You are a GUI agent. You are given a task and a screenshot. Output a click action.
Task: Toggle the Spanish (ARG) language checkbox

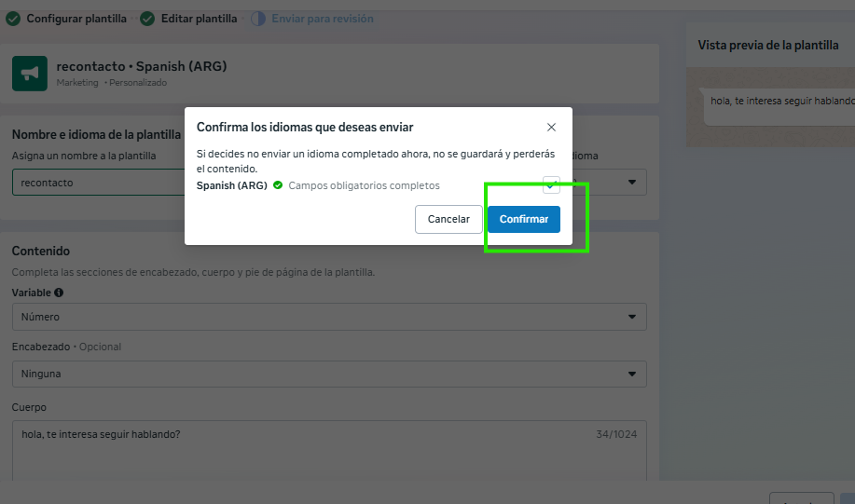[551, 184]
